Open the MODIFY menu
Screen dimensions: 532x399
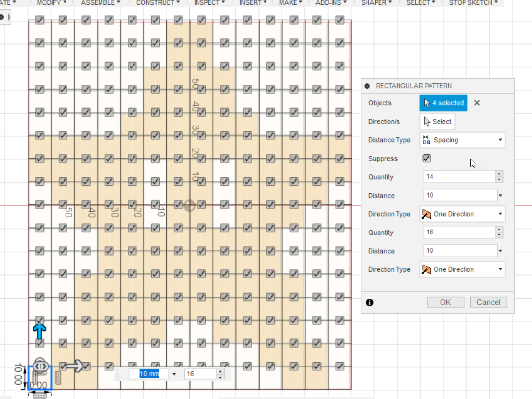click(52, 3)
